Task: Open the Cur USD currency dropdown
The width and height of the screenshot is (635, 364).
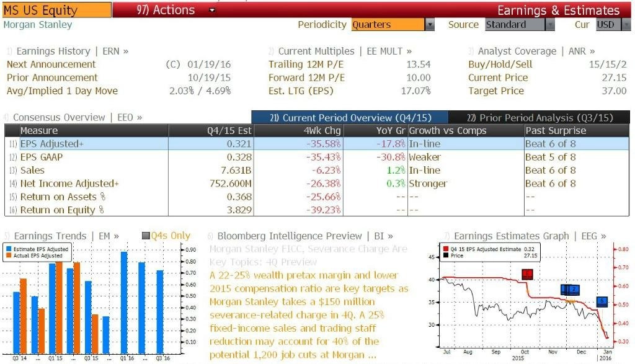Action: click(x=613, y=25)
